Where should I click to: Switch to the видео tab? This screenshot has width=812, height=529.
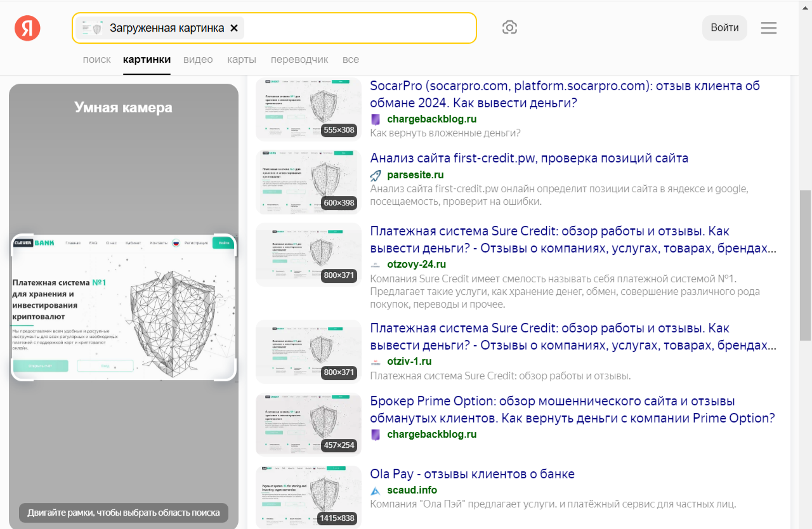(198, 60)
